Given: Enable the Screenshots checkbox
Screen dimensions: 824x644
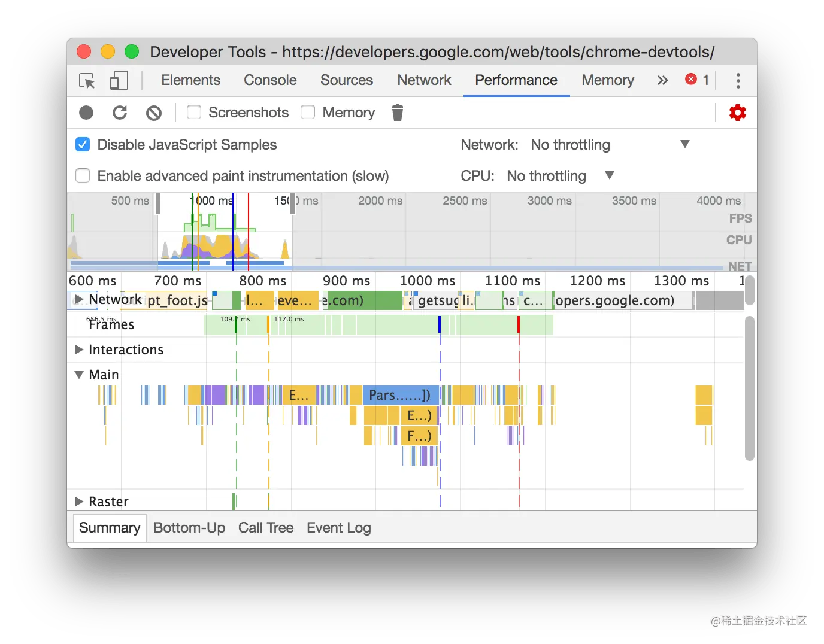Looking at the screenshot, I should click(x=193, y=112).
